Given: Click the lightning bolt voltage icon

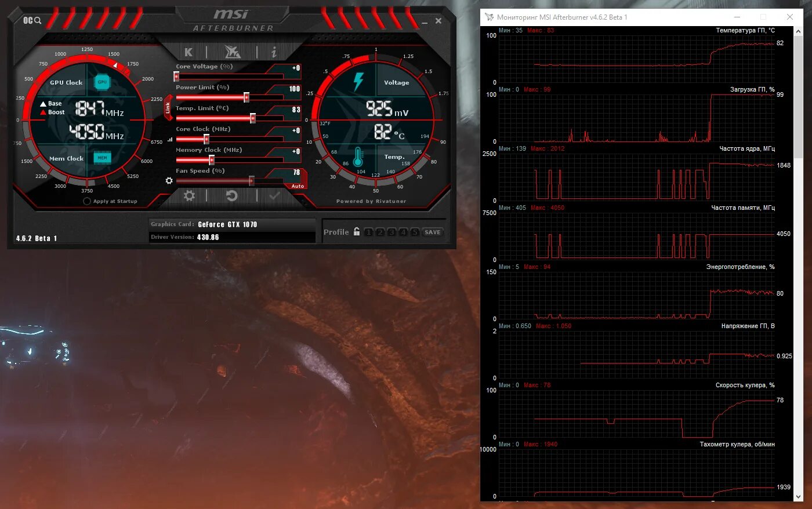Looking at the screenshot, I should pyautogui.click(x=358, y=82).
